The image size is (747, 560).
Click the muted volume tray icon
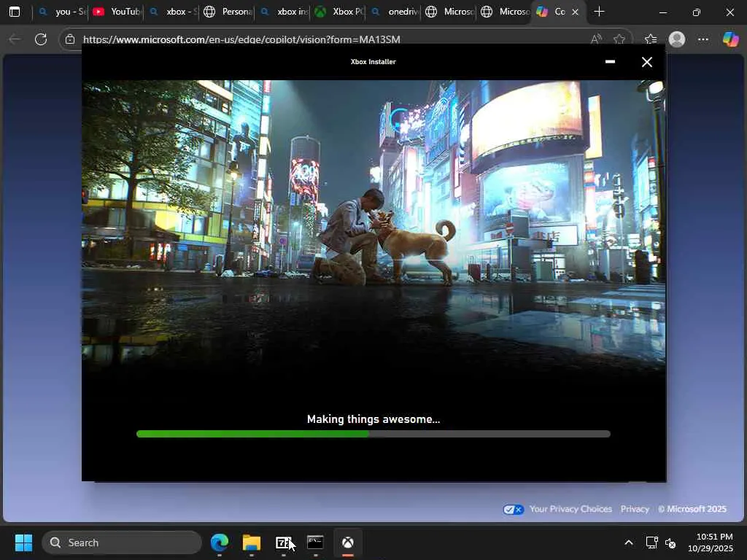coord(670,542)
